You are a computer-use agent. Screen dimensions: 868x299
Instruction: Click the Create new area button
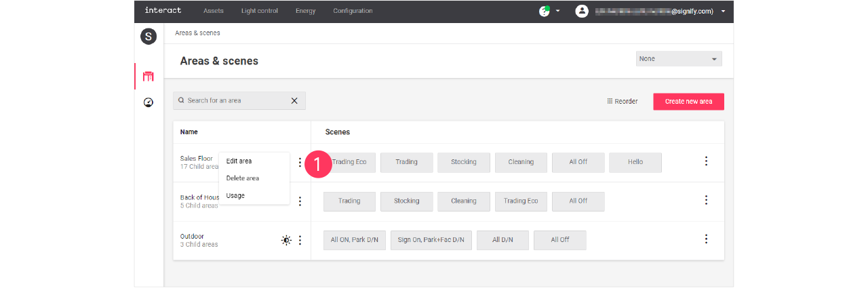point(688,102)
